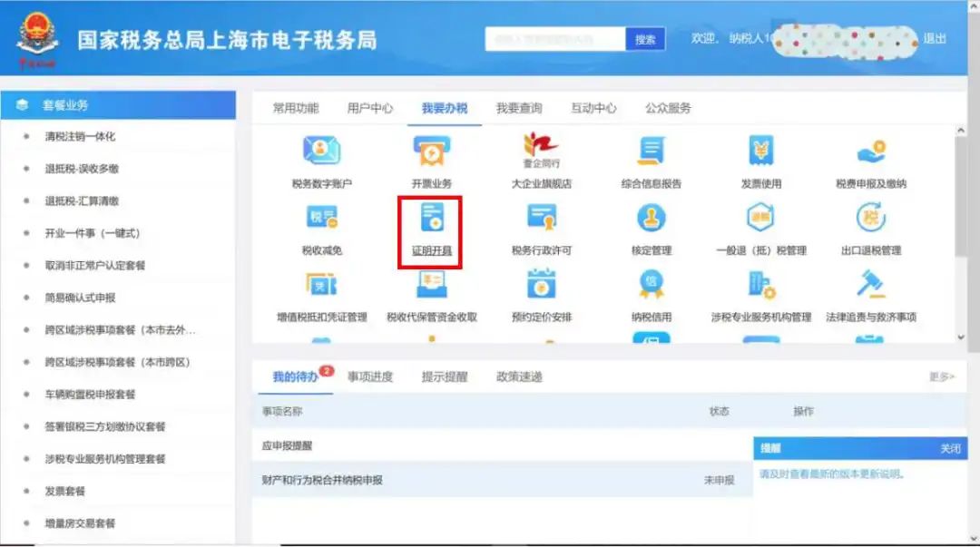This screenshot has width=980, height=547.
Task: Click the 退出 logout link
Action: pyautogui.click(x=935, y=39)
